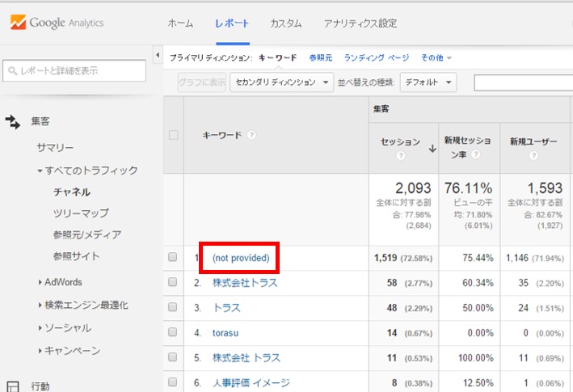Open help icon under 新規ユーザー header
573x392 pixels.
(x=533, y=156)
